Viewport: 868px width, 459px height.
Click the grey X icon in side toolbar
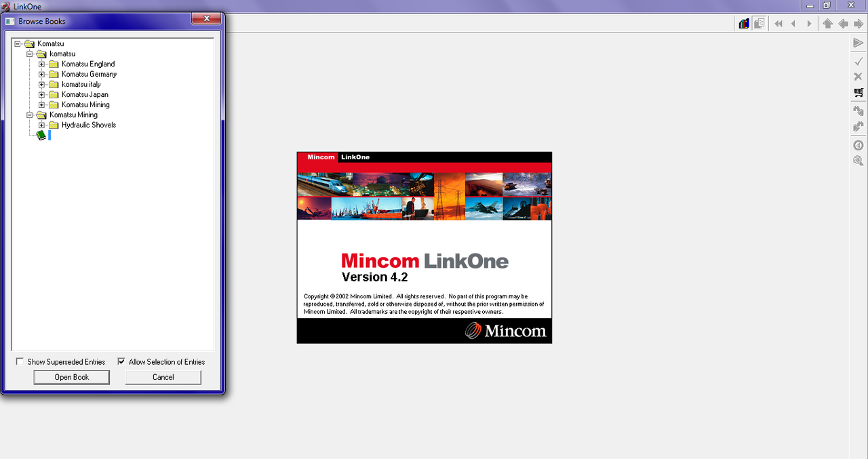click(x=859, y=76)
